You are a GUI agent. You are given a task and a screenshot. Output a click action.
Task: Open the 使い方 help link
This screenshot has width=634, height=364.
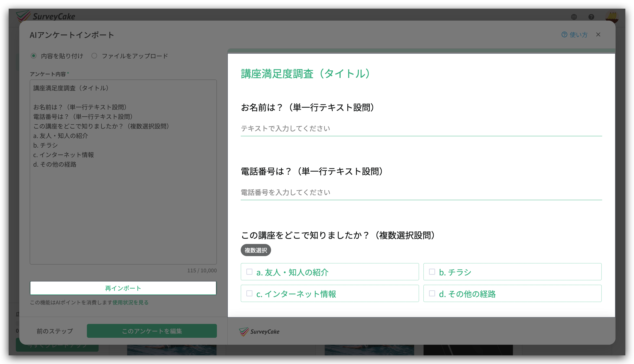(x=574, y=34)
